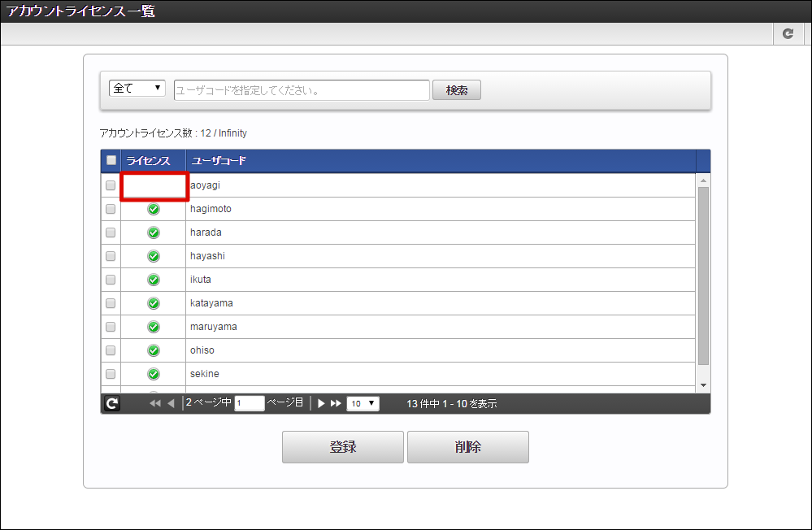Click the license check icon for hagimoto

point(154,209)
